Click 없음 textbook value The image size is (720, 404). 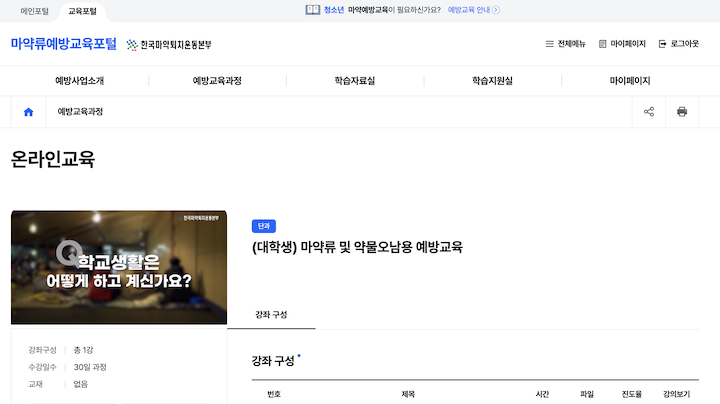[x=80, y=384]
